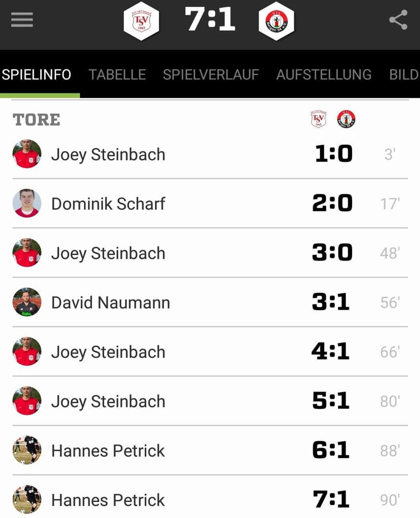This screenshot has height=518, width=420.
Task: Open TSV home team crest in header
Action: 141,21
